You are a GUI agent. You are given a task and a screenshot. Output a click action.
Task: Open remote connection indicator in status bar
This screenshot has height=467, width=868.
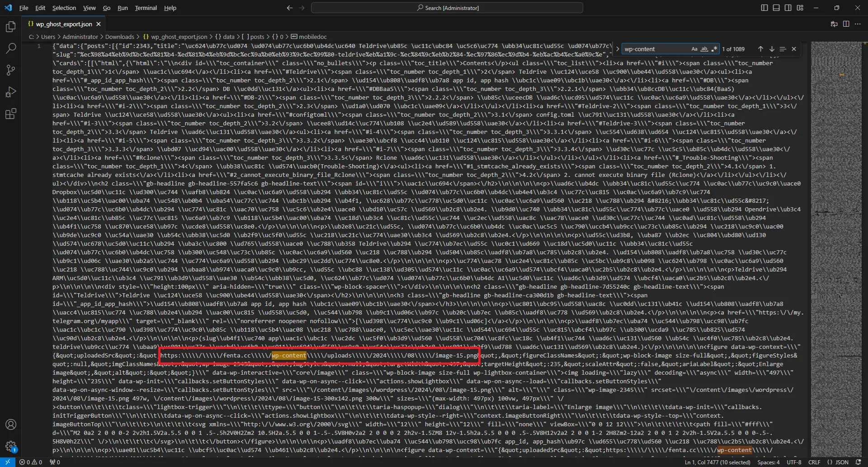7,462
